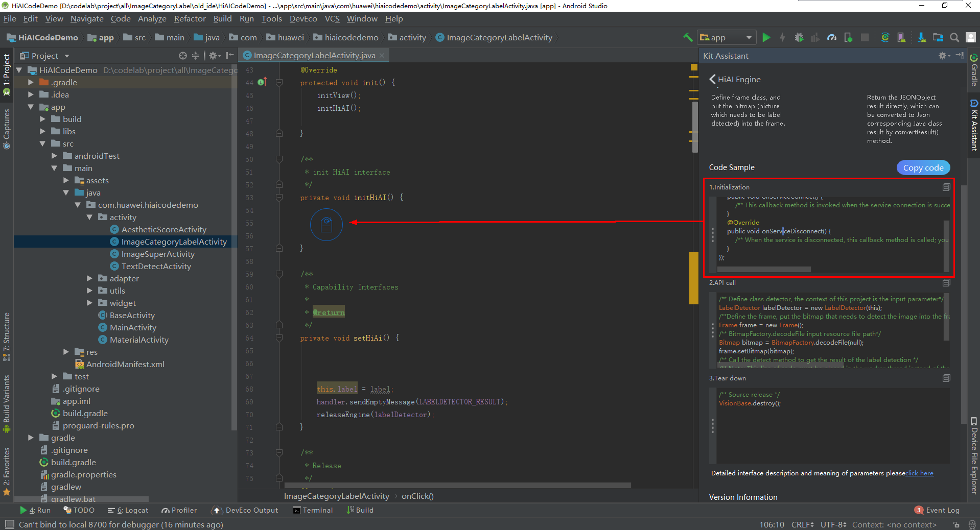The width and height of the screenshot is (980, 530).
Task: Open the SDK Manager download icon
Action: point(921,37)
